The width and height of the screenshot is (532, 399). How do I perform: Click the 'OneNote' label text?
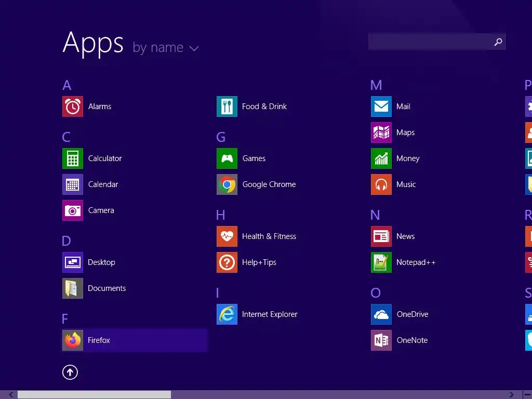point(412,340)
